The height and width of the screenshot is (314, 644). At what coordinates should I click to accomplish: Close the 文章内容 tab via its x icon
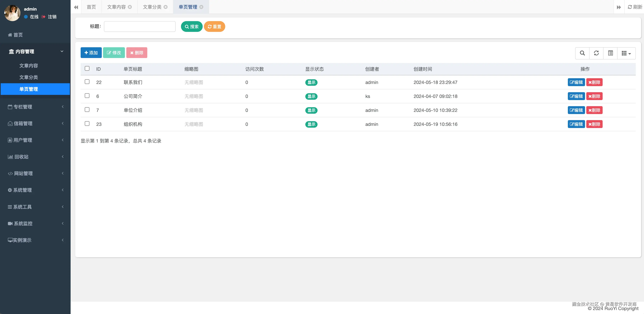(x=130, y=7)
